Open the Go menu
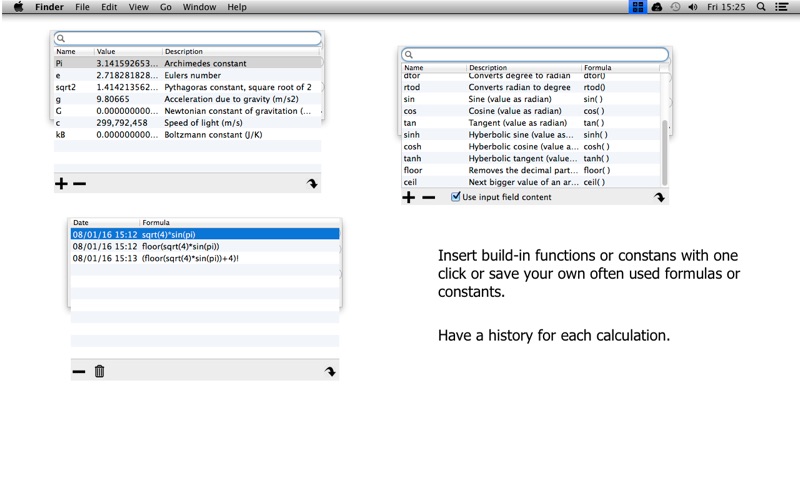Viewport: 800px width, 500px height. tap(165, 7)
